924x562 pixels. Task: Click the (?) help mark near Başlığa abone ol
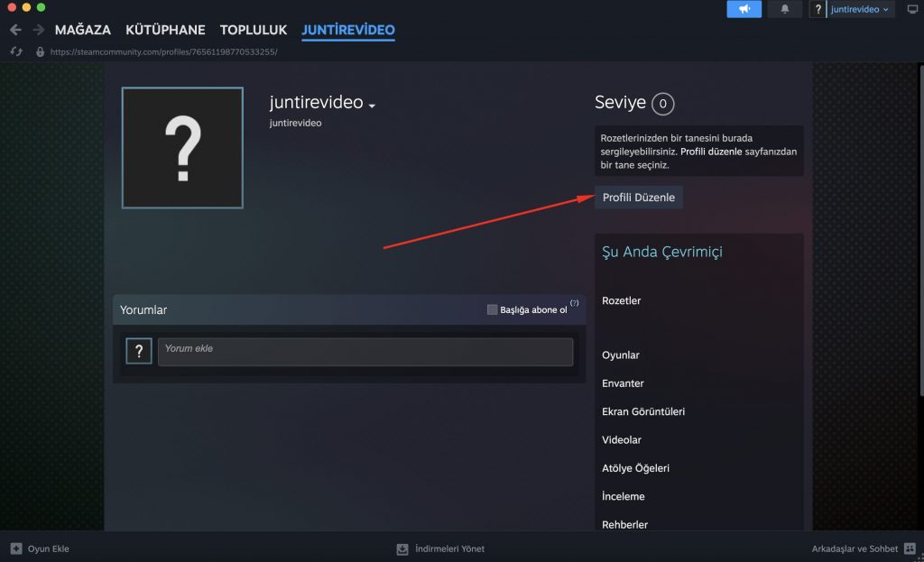pos(574,303)
